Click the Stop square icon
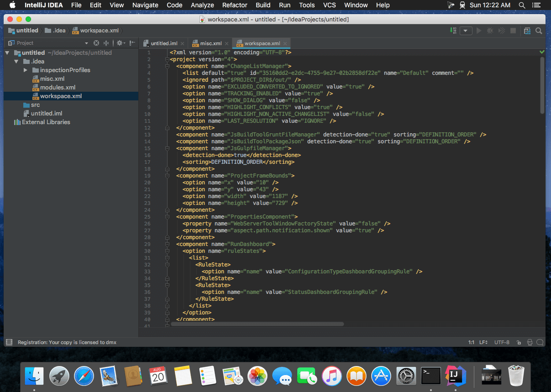Image resolution: width=551 pixels, height=392 pixels. 513,31
